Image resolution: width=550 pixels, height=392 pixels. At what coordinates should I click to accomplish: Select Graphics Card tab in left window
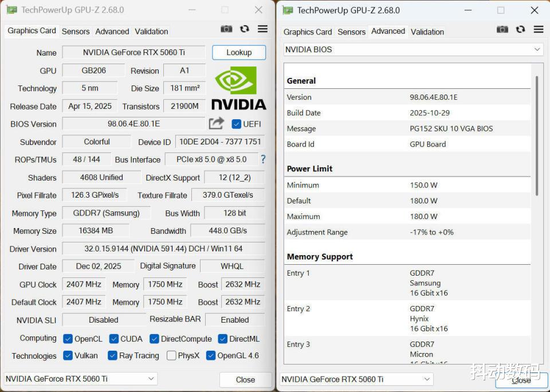coord(32,31)
